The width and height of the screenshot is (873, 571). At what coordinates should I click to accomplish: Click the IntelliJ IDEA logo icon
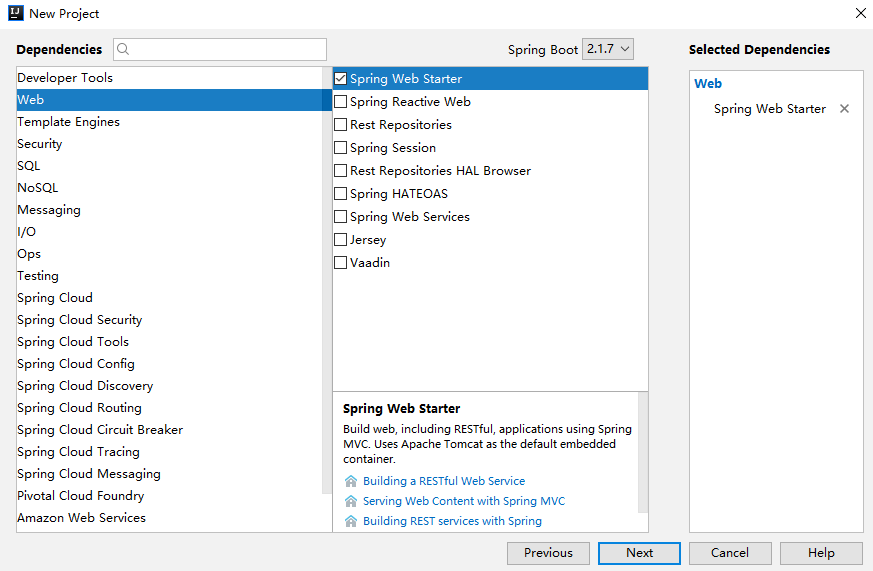(x=15, y=13)
